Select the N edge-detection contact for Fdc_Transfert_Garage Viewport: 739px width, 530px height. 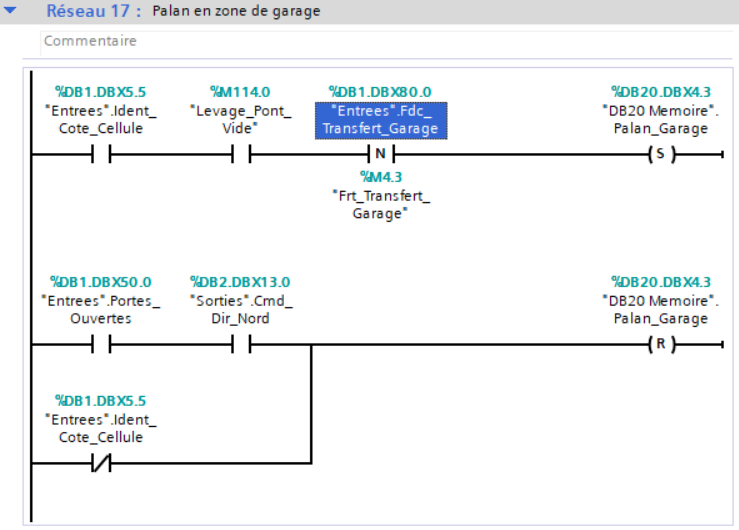click(x=380, y=154)
